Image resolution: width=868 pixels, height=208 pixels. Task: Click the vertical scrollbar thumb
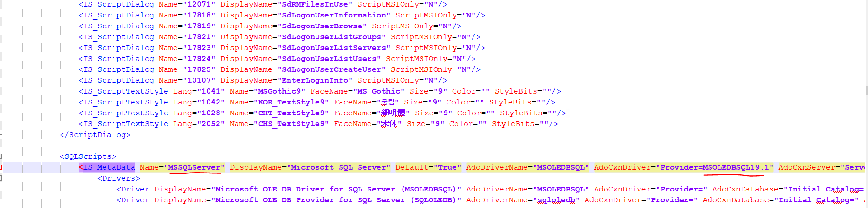(866, 91)
